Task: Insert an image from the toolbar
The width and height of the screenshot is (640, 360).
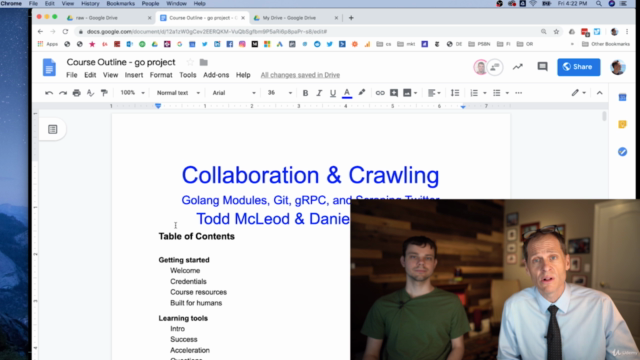Action: [x=407, y=93]
